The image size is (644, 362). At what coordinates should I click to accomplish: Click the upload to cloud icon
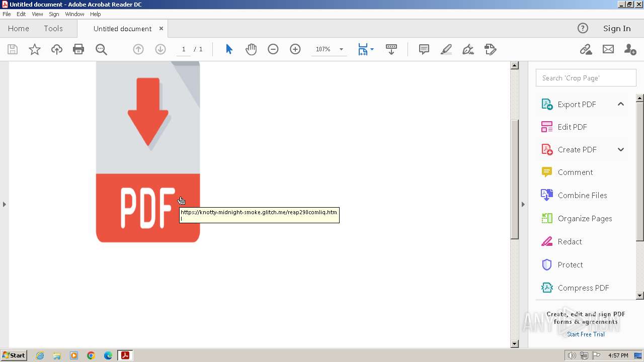coord(56,49)
